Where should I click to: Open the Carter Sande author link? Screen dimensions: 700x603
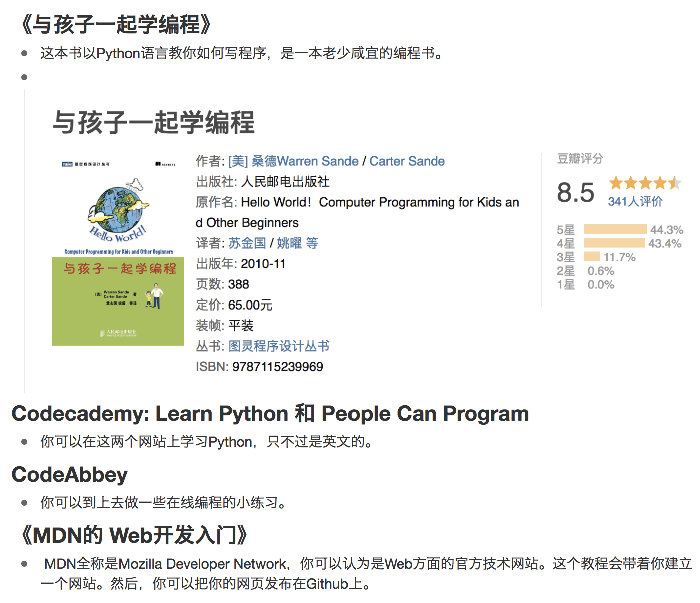[x=407, y=161]
